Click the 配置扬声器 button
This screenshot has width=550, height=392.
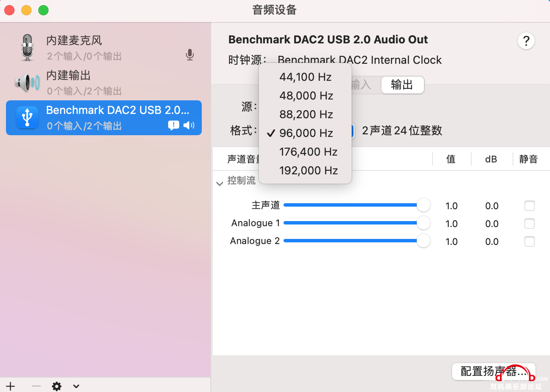pos(493,372)
